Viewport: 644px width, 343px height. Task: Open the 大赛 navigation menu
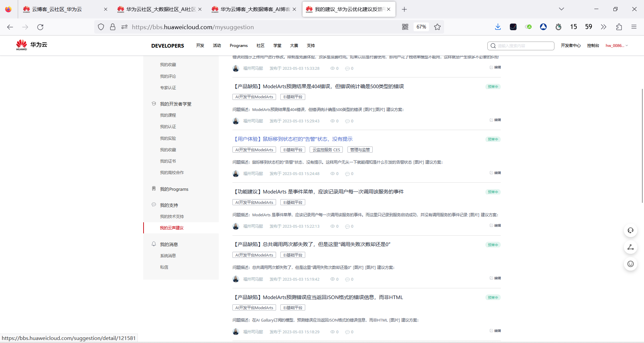coord(294,46)
